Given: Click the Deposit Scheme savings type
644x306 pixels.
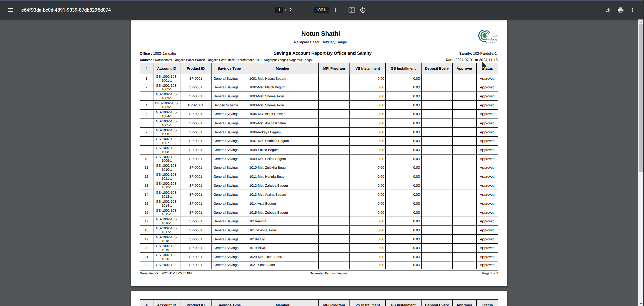Looking at the screenshot, I should 226,105.
